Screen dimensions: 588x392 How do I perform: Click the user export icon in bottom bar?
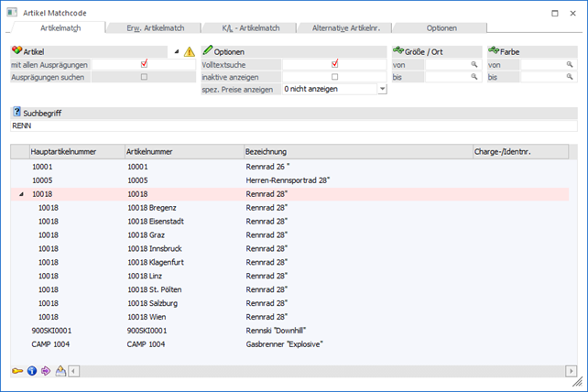(60, 371)
